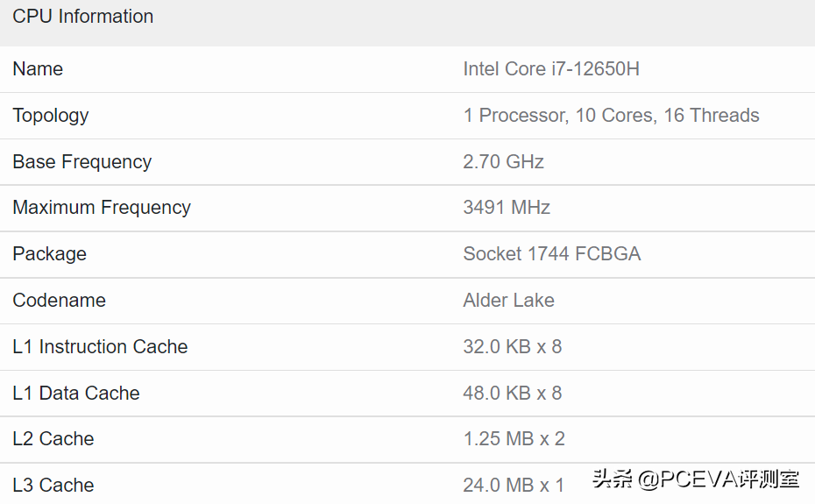This screenshot has width=815, height=504.
Task: Click the 1.25 MB x 2 value
Action: 514,439
